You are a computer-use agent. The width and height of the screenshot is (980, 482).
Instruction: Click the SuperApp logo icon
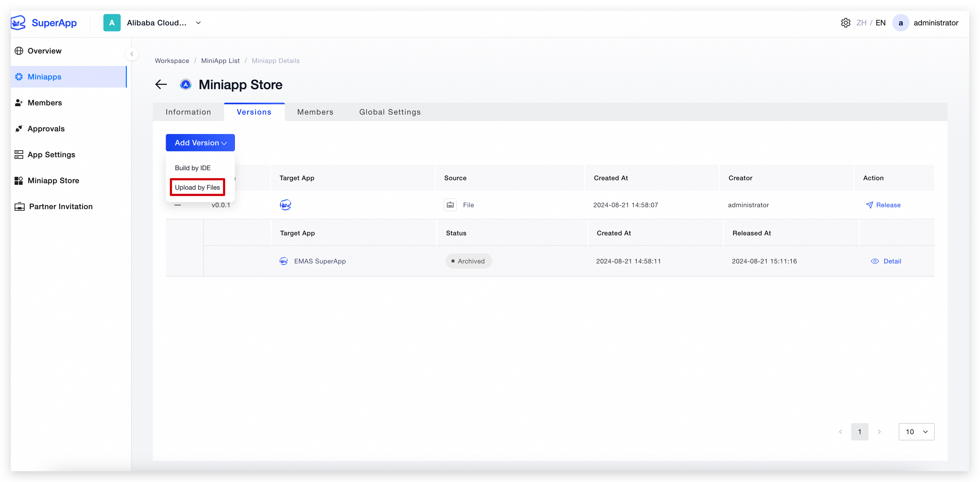tap(18, 23)
